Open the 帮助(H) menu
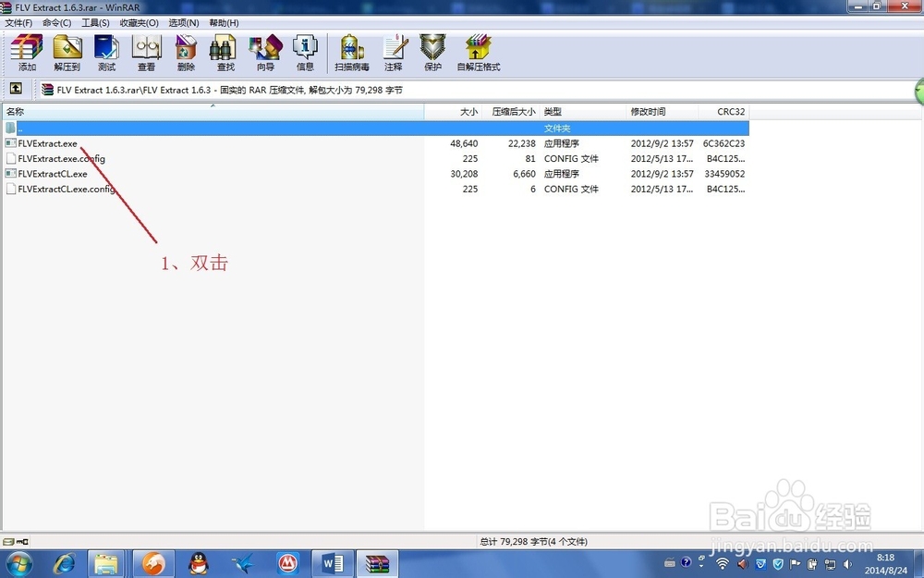Screen dimensions: 924x578 (224, 22)
